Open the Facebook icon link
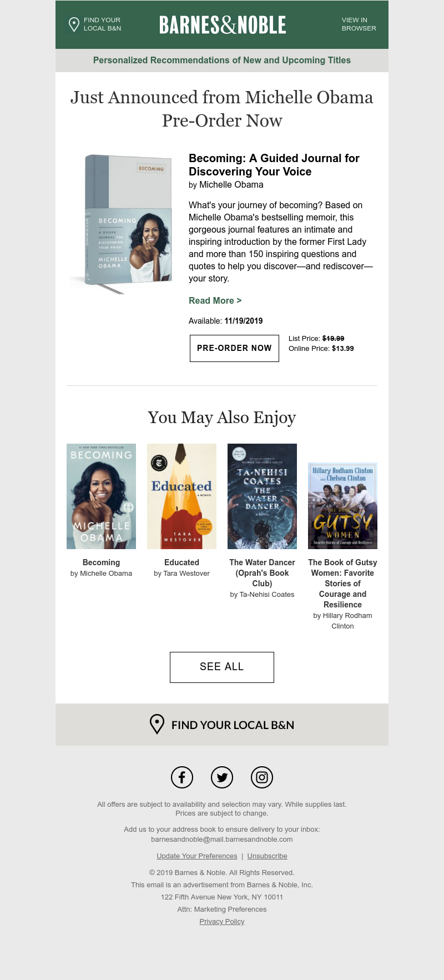This screenshot has height=980, width=444. pos(182,777)
